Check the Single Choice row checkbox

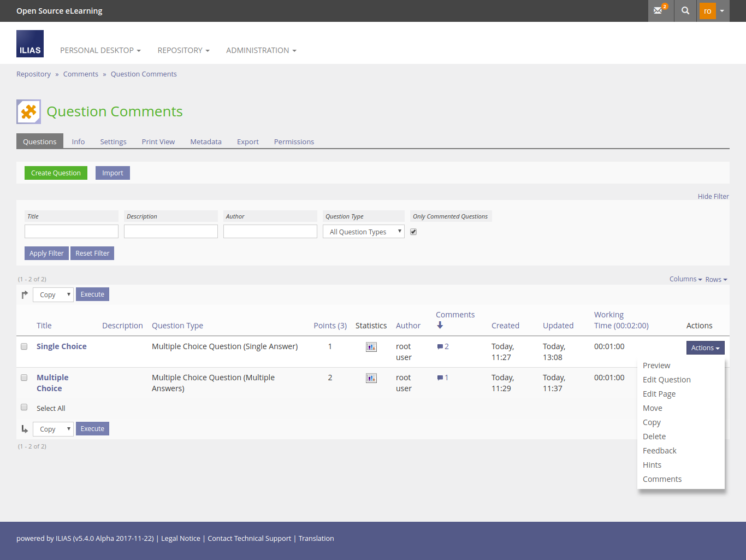pyautogui.click(x=24, y=346)
